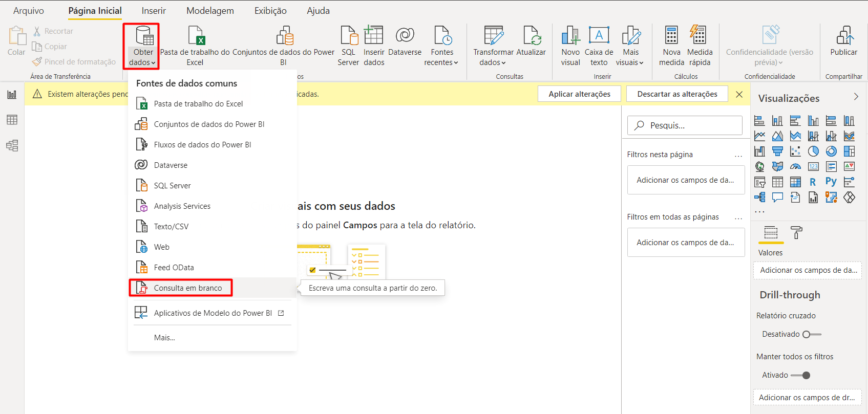Select Feed OData data source
The image size is (868, 414).
213,268
